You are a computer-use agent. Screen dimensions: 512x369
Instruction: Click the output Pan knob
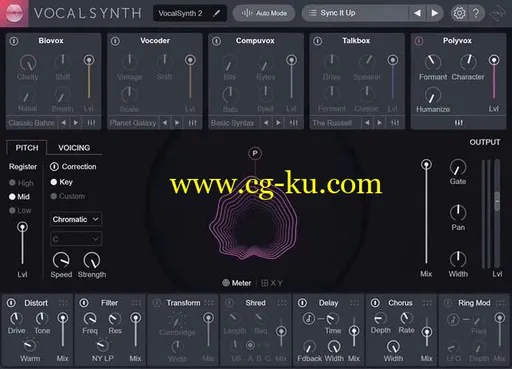(458, 212)
